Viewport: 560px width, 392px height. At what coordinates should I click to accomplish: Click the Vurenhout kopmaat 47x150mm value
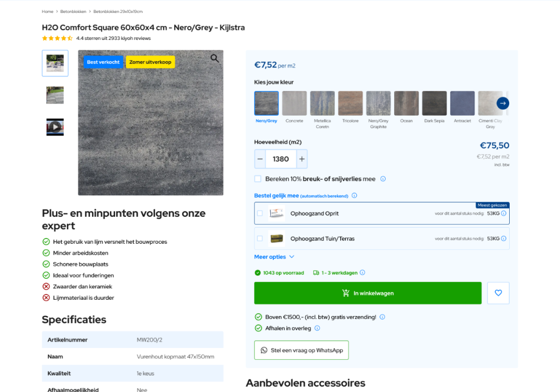click(x=175, y=357)
